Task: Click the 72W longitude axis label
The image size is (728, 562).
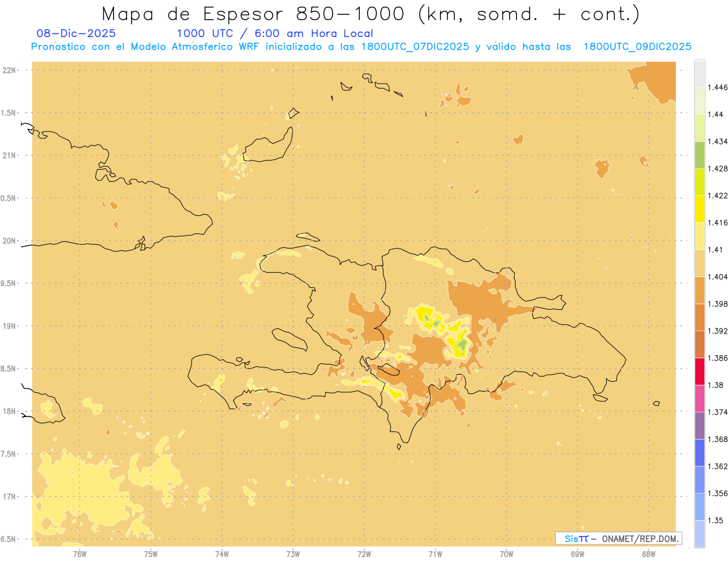Action: (x=364, y=554)
